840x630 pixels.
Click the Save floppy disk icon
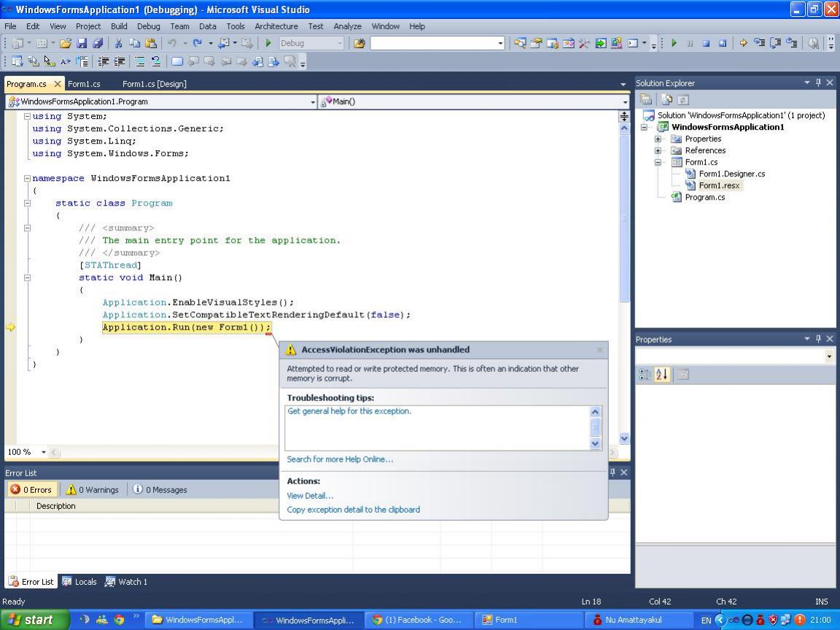[x=82, y=44]
